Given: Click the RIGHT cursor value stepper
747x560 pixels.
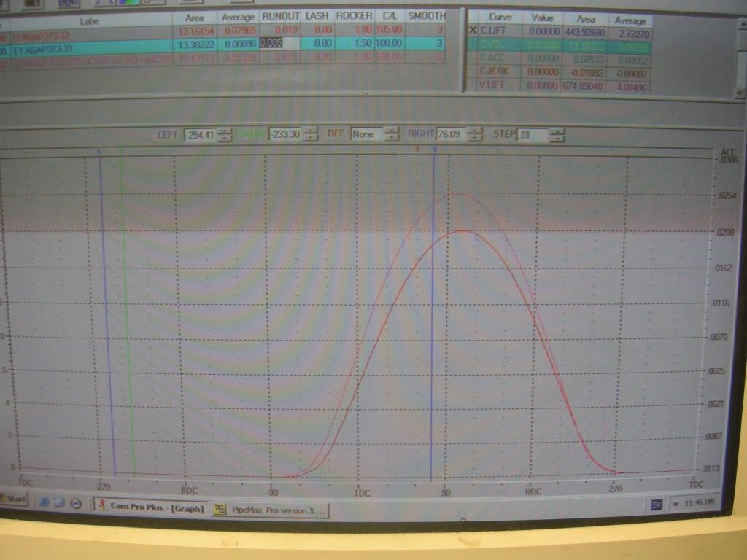Looking at the screenshot, I should point(474,134).
